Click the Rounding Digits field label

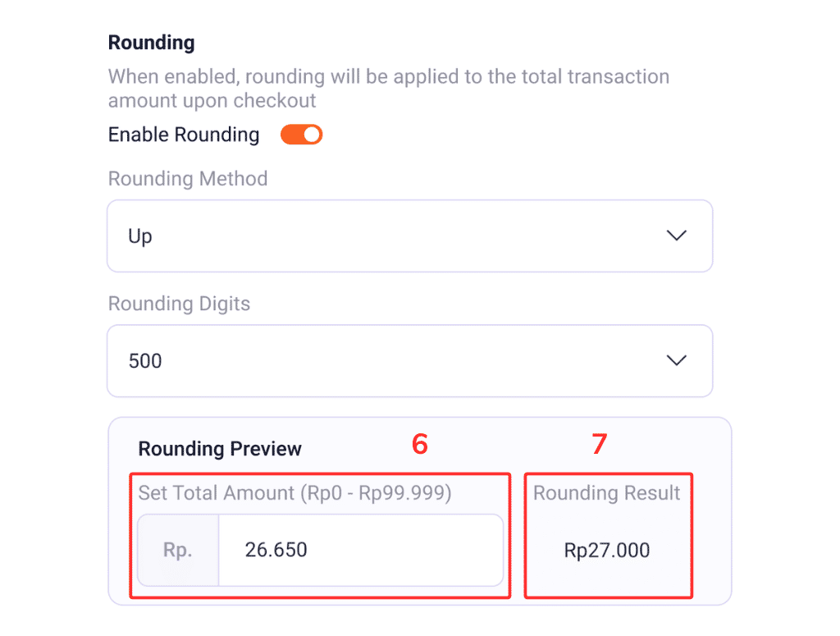pyautogui.click(x=179, y=304)
